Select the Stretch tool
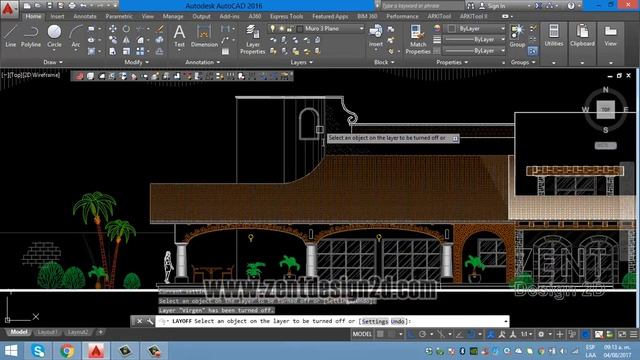The width and height of the screenshot is (640, 360). (x=113, y=51)
